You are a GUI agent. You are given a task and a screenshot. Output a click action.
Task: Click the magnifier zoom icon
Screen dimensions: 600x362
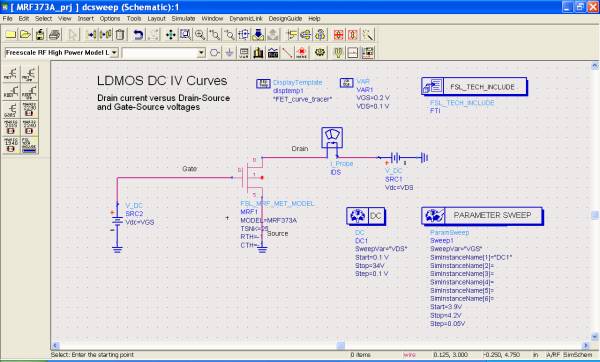click(200, 35)
